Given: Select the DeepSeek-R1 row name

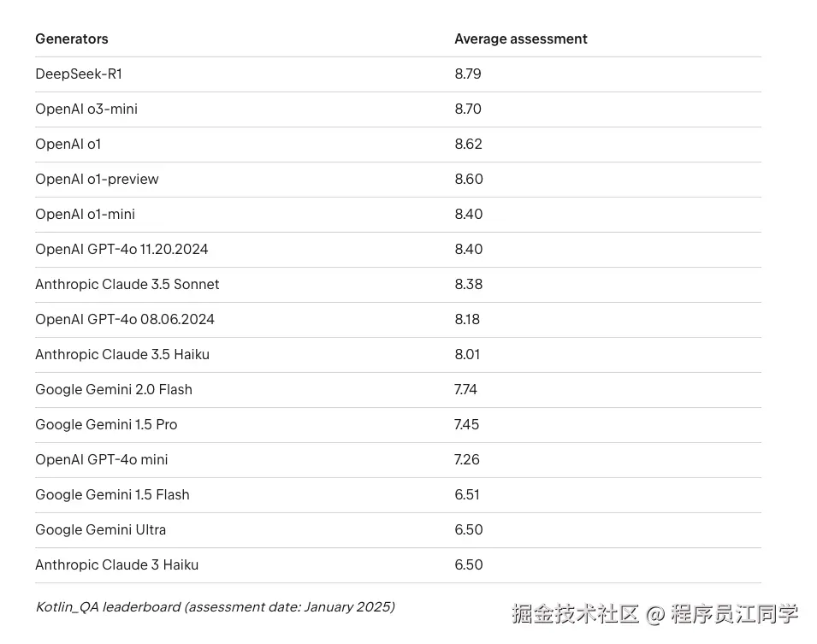Looking at the screenshot, I should pyautogui.click(x=79, y=74).
